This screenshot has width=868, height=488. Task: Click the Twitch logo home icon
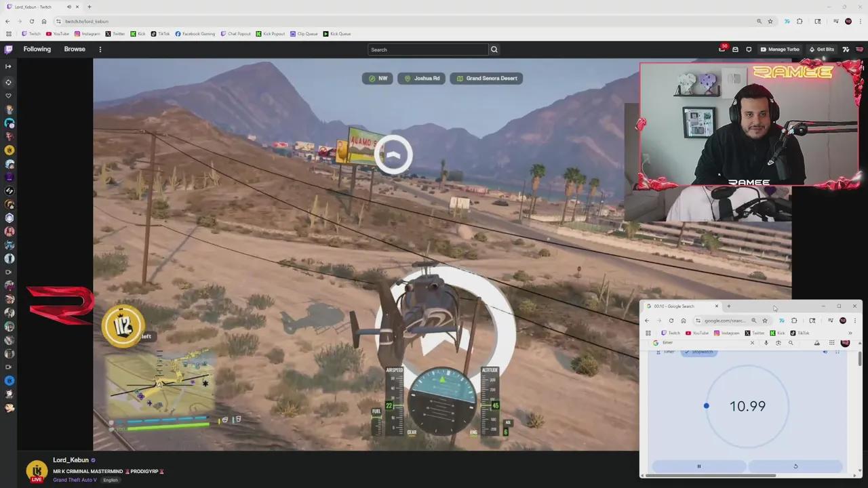click(8, 49)
